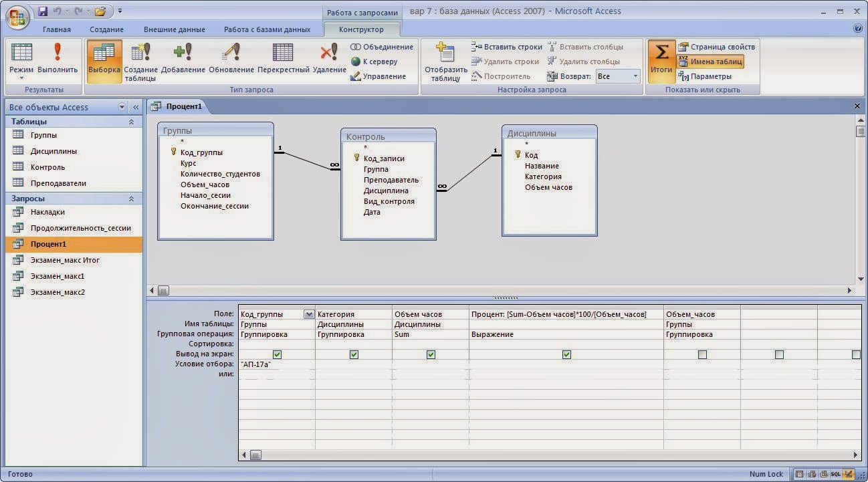This screenshot has width=868, height=482.
Task: Click Вид_контроля field in Контроль table
Action: [x=389, y=201]
